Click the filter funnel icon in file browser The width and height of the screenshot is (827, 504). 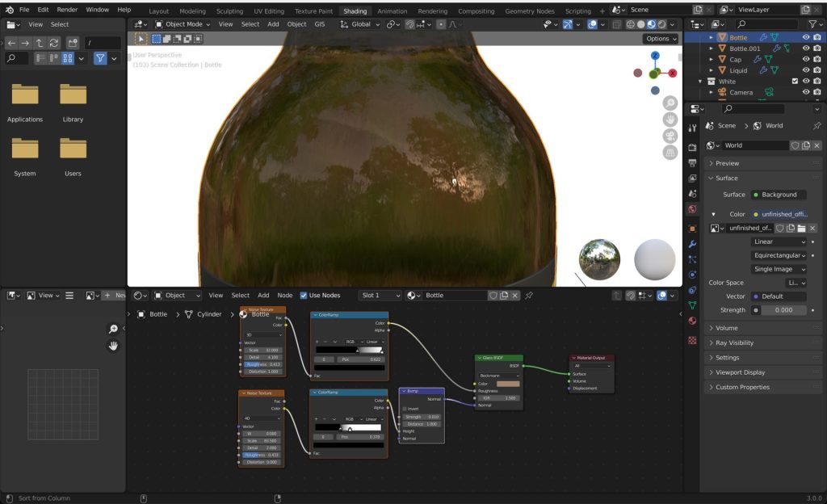pos(100,58)
